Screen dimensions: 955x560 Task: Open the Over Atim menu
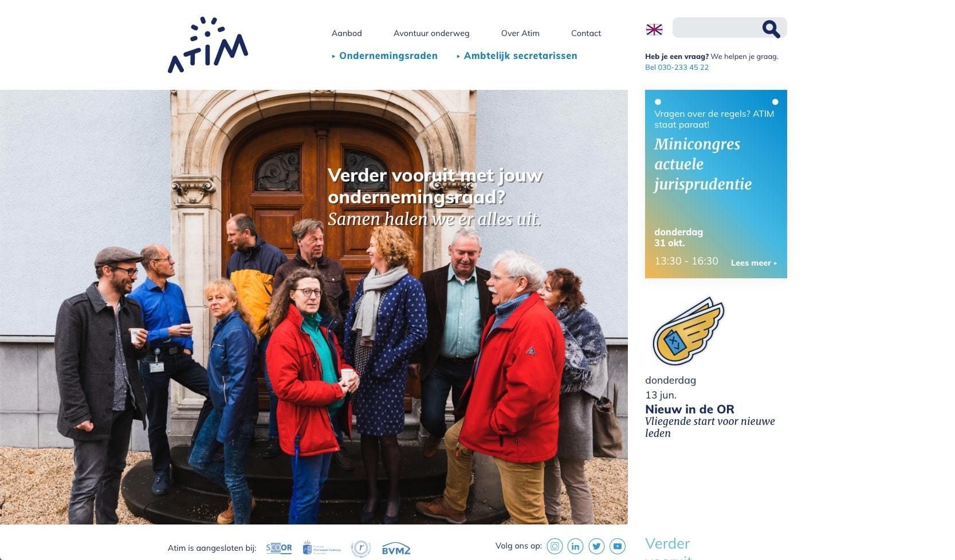[520, 33]
